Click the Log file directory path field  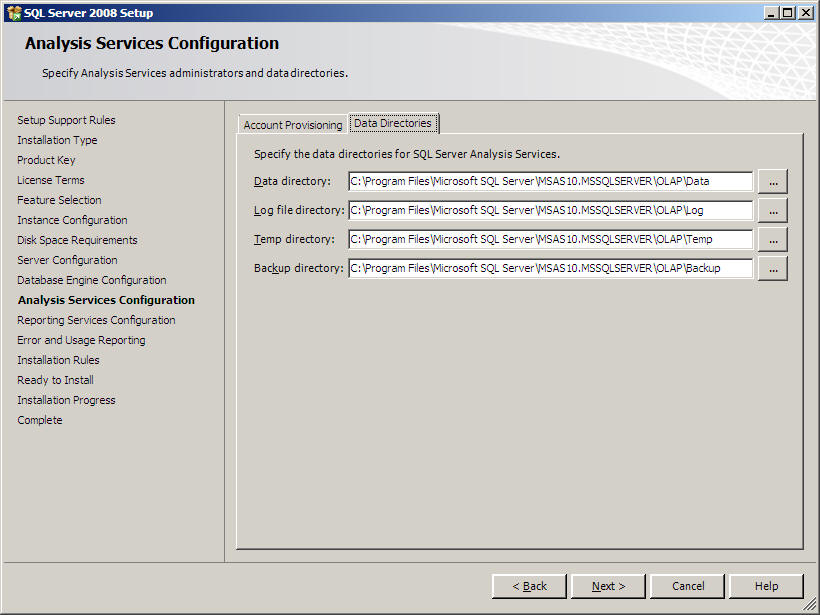pyautogui.click(x=551, y=210)
